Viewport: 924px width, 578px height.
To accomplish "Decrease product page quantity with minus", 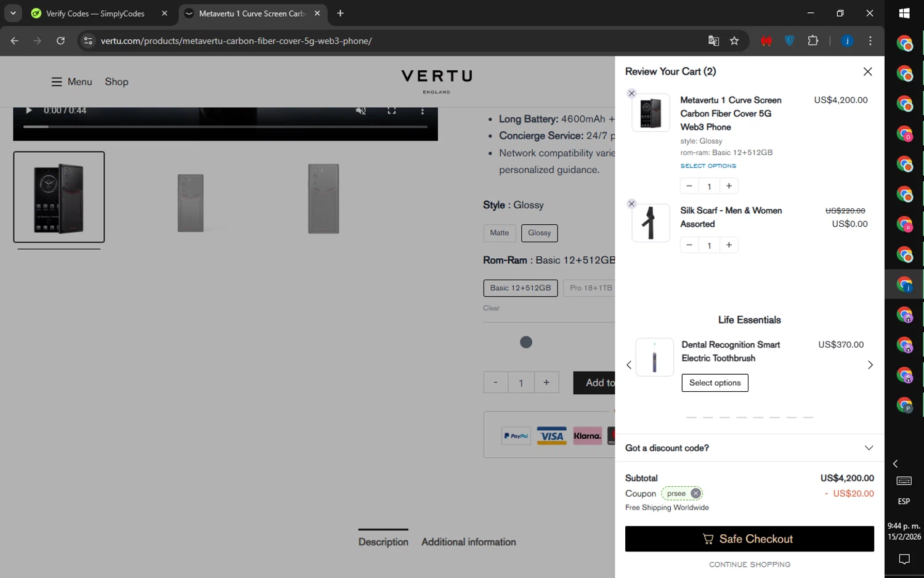I will 495,383.
